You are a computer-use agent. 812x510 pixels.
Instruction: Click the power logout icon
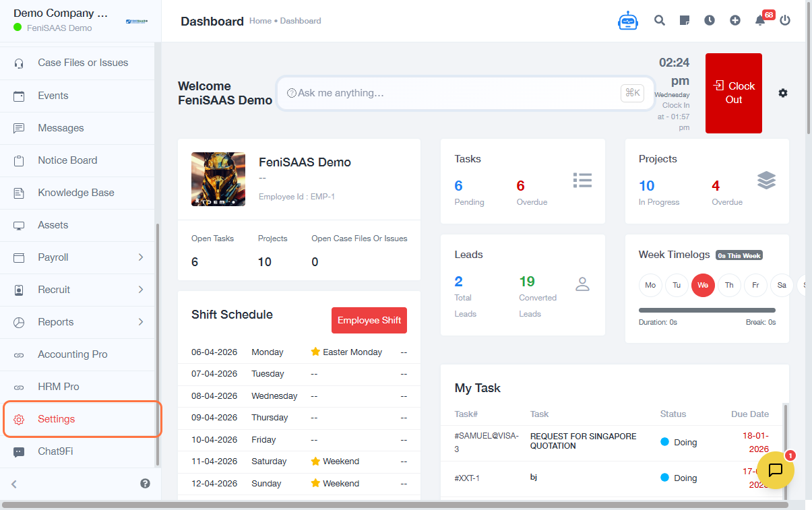point(784,20)
